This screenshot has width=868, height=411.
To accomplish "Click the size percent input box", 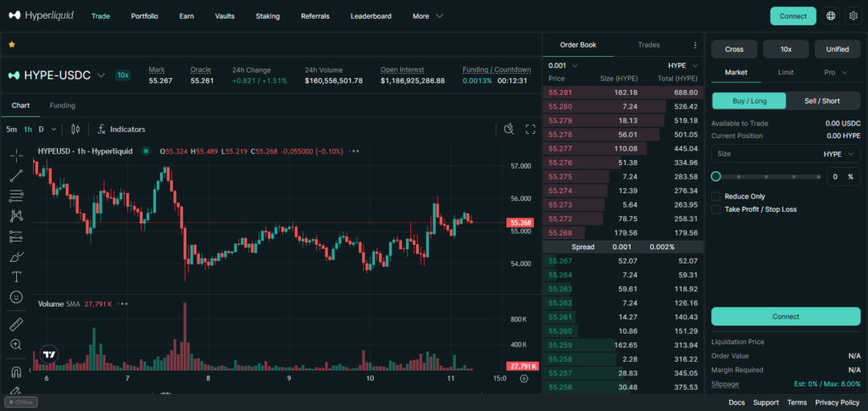I will pyautogui.click(x=843, y=177).
